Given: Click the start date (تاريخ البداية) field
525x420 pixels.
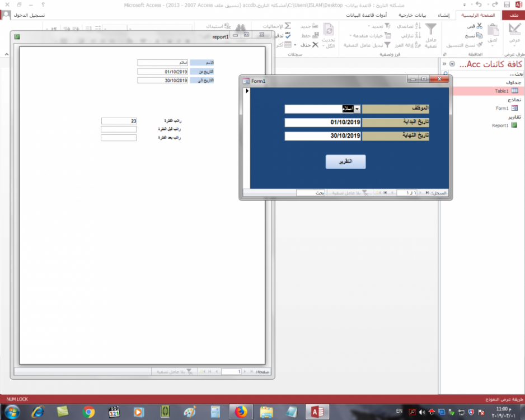Looking at the screenshot, I should pos(323,122).
